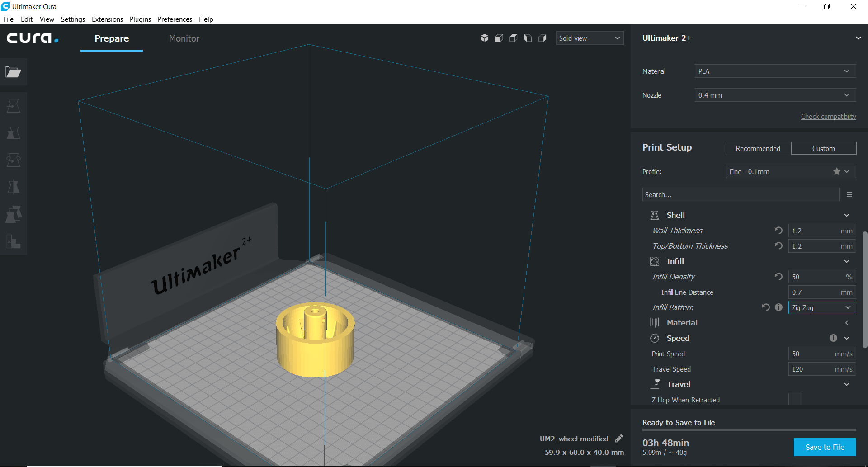This screenshot has height=467, width=868.
Task: Open the Extensions menu
Action: tap(107, 19)
